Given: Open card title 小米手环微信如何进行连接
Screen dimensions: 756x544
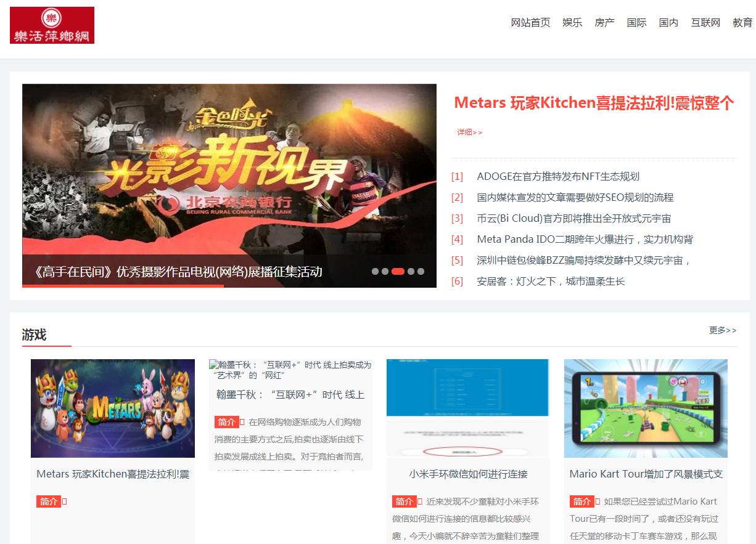Looking at the screenshot, I should coord(468,474).
